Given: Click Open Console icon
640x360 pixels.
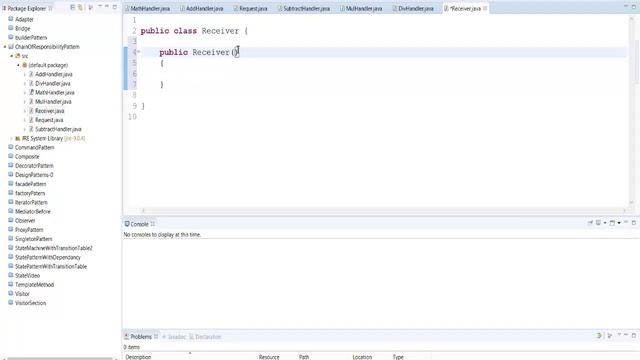Looking at the screenshot, I should tap(612, 222).
